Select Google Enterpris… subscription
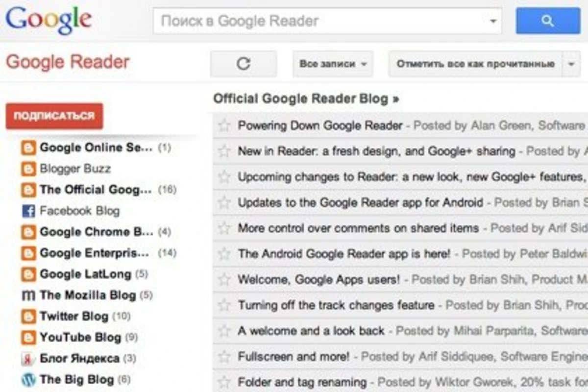This screenshot has width=588, height=392. click(95, 253)
